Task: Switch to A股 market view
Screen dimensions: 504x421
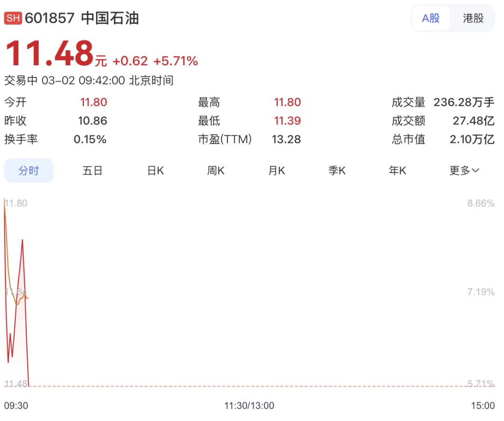Action: 431,18
